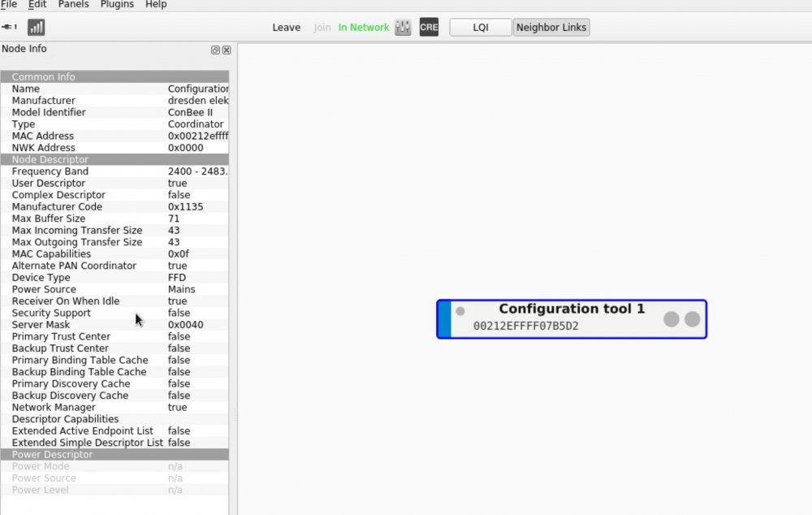Click the blue bar on Configuration tool node

pos(444,319)
